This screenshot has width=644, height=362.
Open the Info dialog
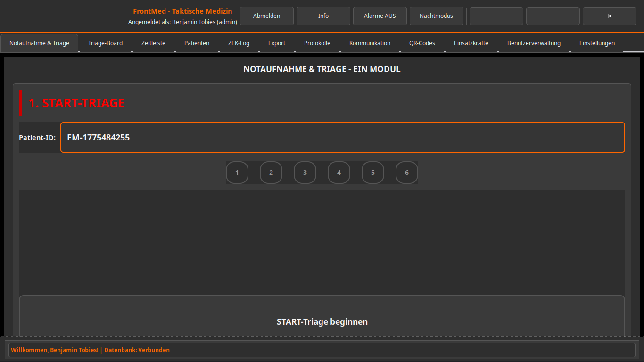pos(323,16)
